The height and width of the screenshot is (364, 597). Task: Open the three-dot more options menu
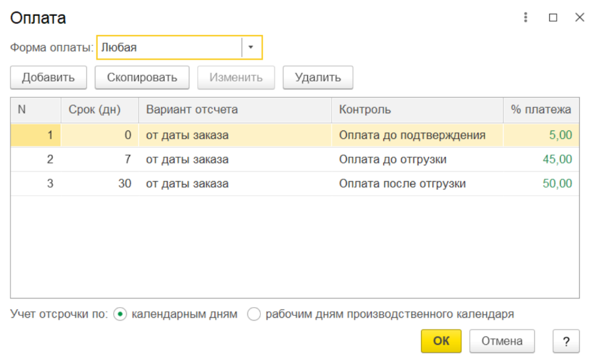tap(526, 18)
